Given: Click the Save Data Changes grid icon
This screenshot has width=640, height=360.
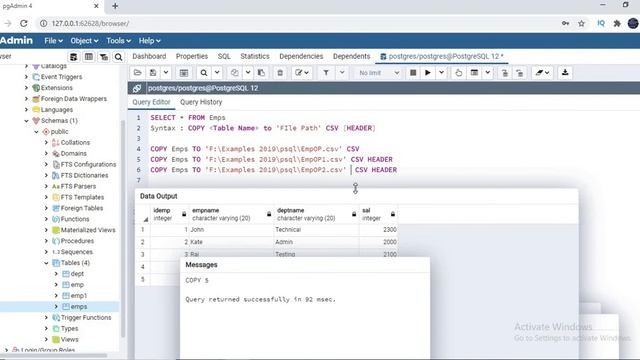Looking at the screenshot, I should pos(184,73).
